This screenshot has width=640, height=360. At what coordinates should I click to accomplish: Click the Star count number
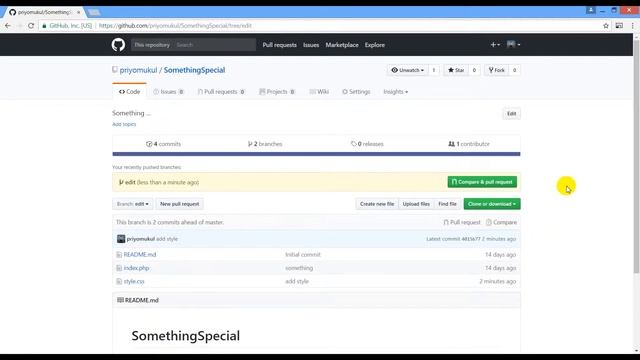pos(474,70)
